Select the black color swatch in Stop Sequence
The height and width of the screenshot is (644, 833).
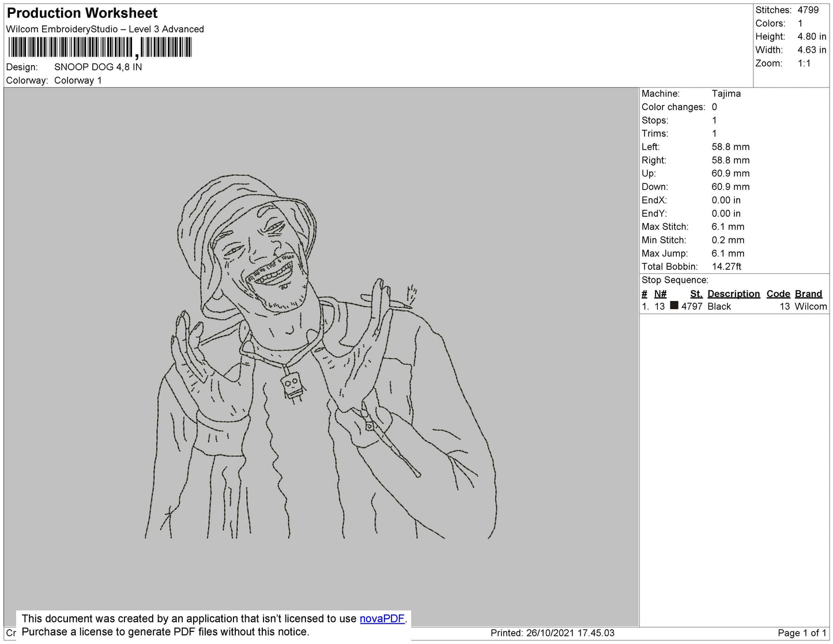[x=674, y=306]
